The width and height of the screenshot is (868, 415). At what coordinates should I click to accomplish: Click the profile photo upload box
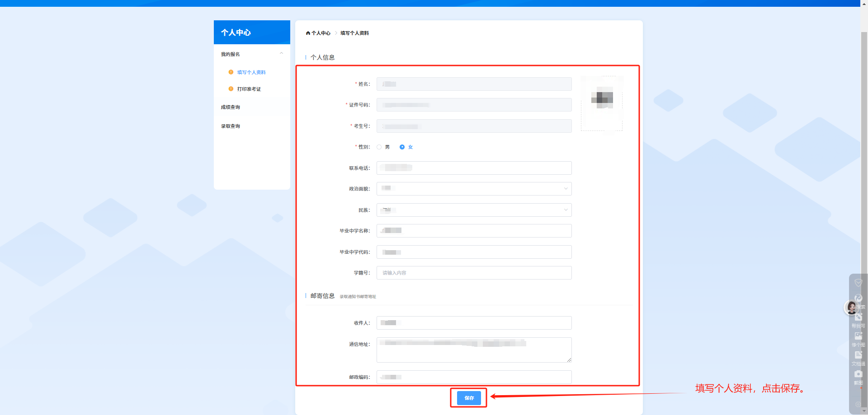pyautogui.click(x=601, y=103)
